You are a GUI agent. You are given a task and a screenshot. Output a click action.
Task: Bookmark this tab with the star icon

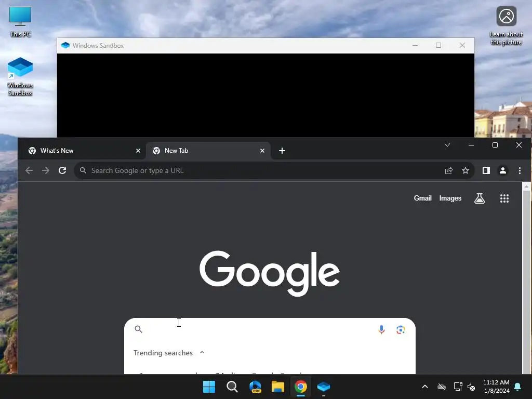click(x=465, y=170)
